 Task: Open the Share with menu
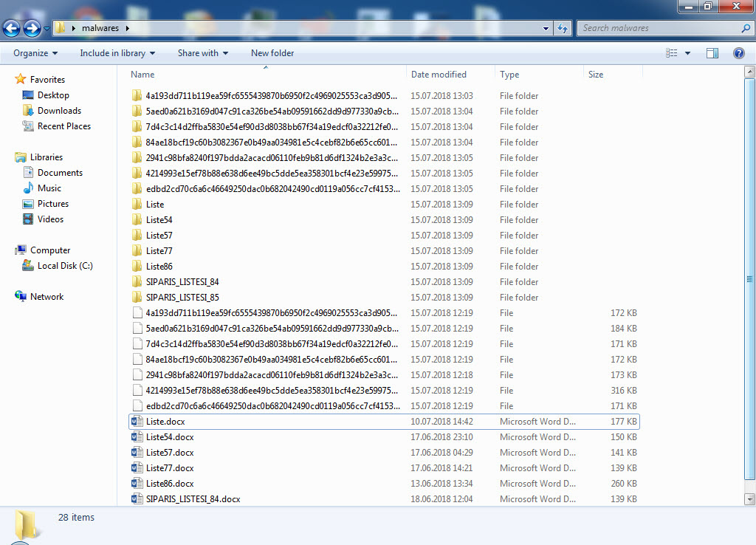(202, 53)
